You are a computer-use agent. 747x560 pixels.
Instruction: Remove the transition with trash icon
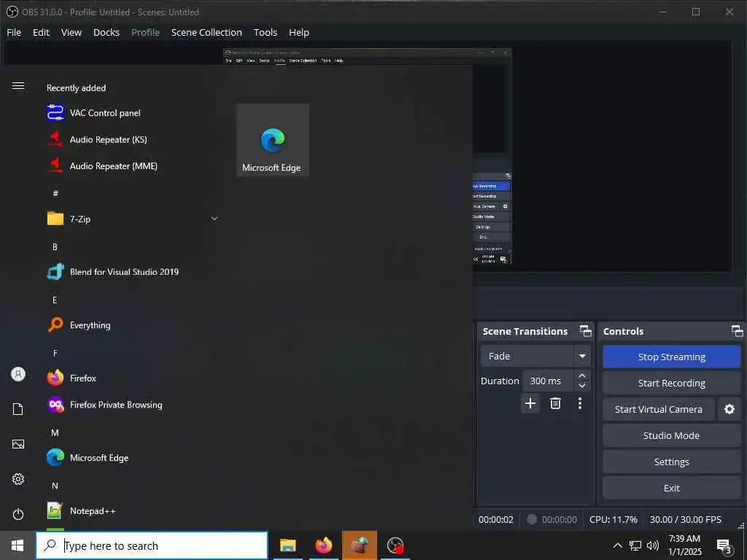555,403
